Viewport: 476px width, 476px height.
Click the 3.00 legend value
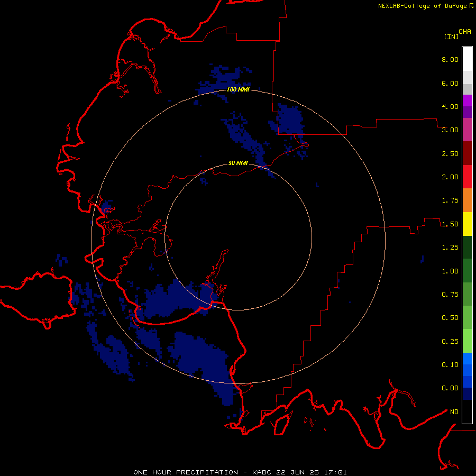[450, 130]
